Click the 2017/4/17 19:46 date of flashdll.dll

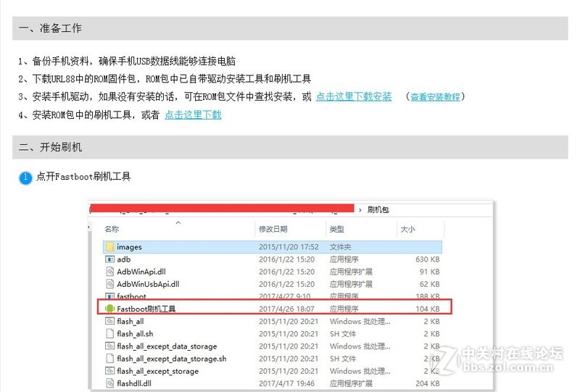[x=286, y=383]
